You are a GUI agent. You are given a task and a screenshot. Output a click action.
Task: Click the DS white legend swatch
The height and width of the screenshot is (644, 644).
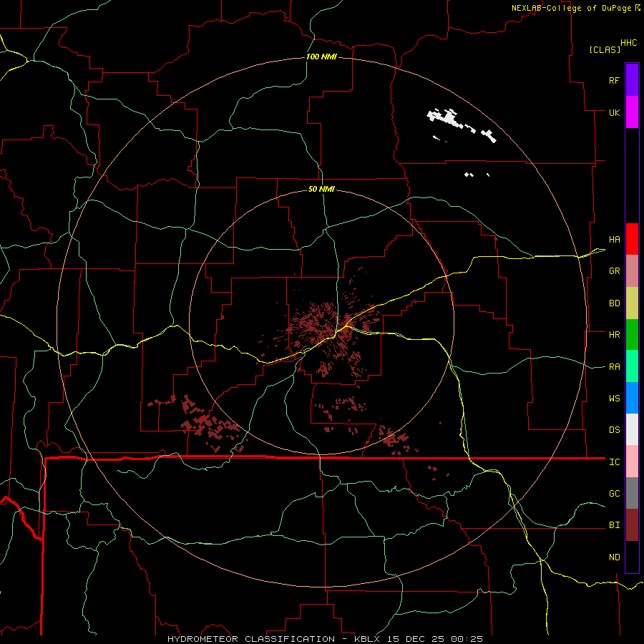coord(632,429)
